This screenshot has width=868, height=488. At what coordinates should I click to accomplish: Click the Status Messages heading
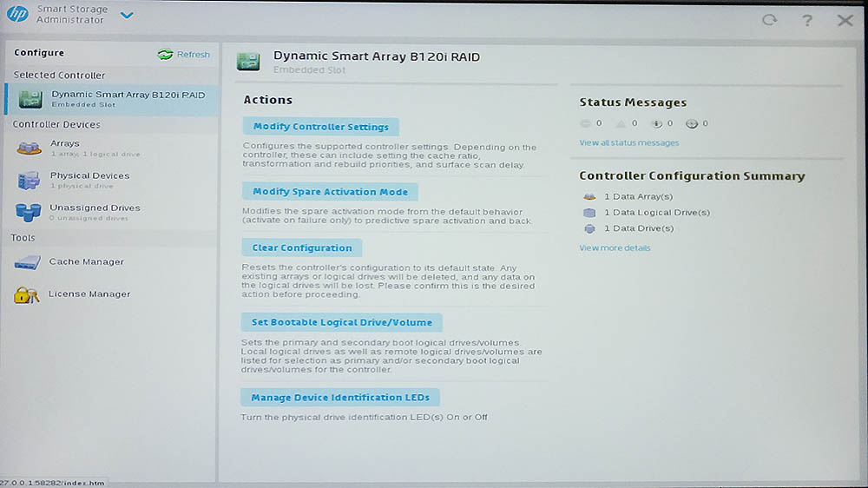pyautogui.click(x=633, y=102)
